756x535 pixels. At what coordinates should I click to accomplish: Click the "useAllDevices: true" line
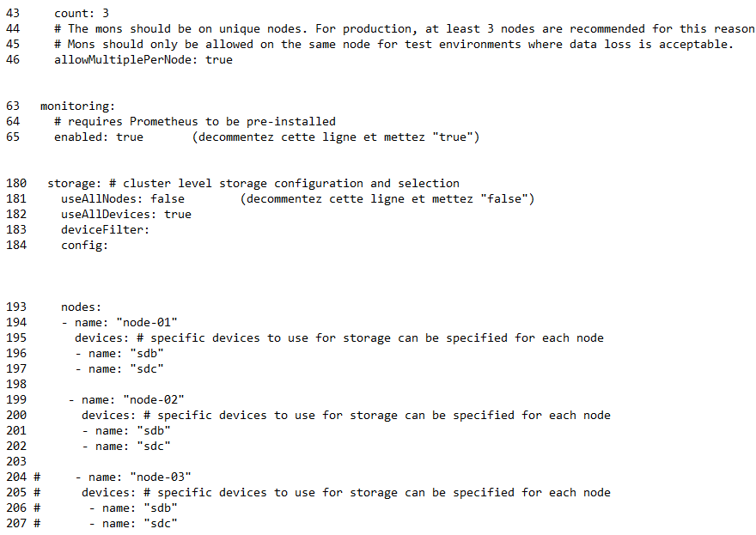[125, 215]
